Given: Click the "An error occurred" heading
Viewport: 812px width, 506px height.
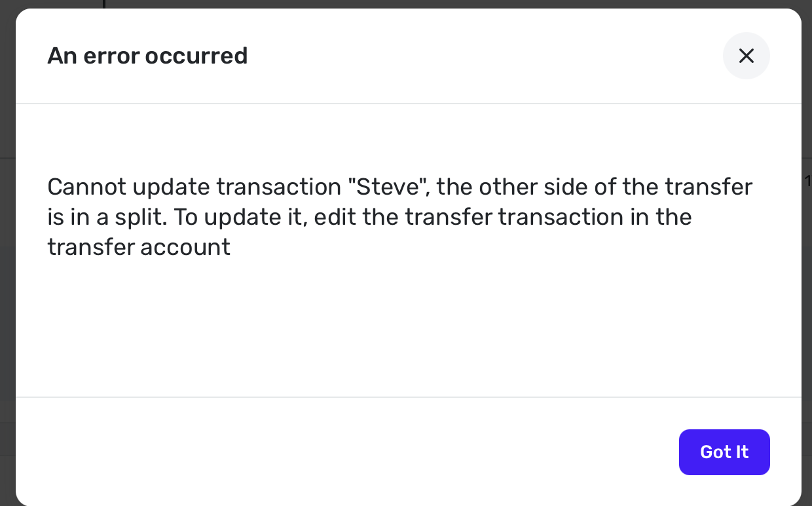Looking at the screenshot, I should (147, 56).
